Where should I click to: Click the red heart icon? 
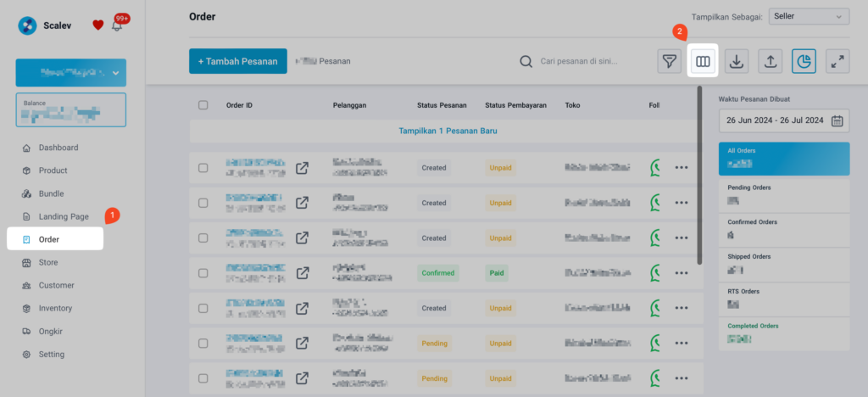click(x=98, y=25)
